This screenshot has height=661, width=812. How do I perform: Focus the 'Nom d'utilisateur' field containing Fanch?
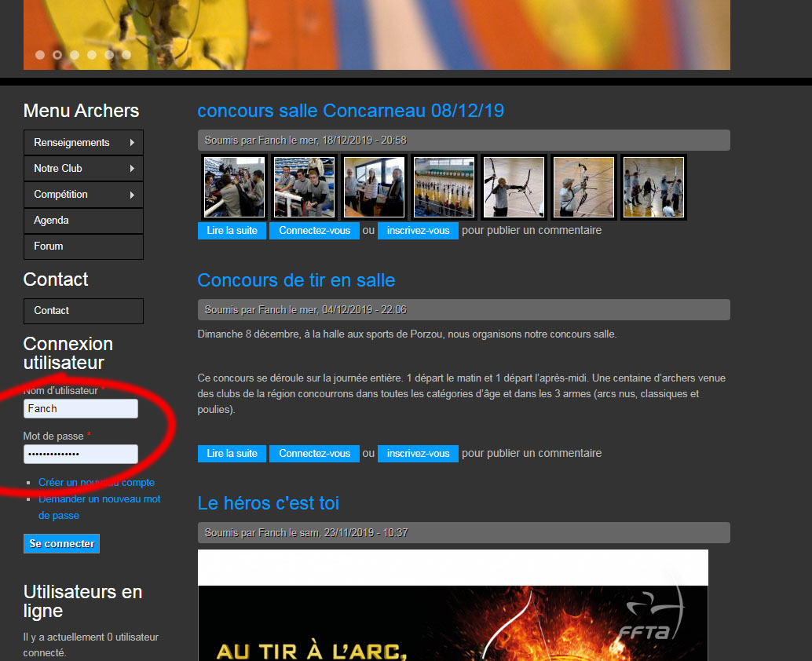coord(81,408)
